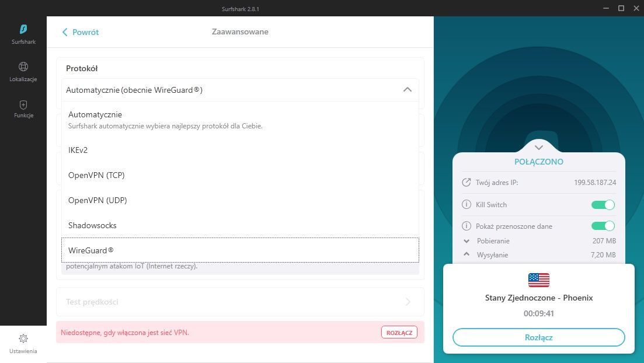The image size is (644, 363).
Task: Click the 207 MB download value
Action: tap(604, 241)
